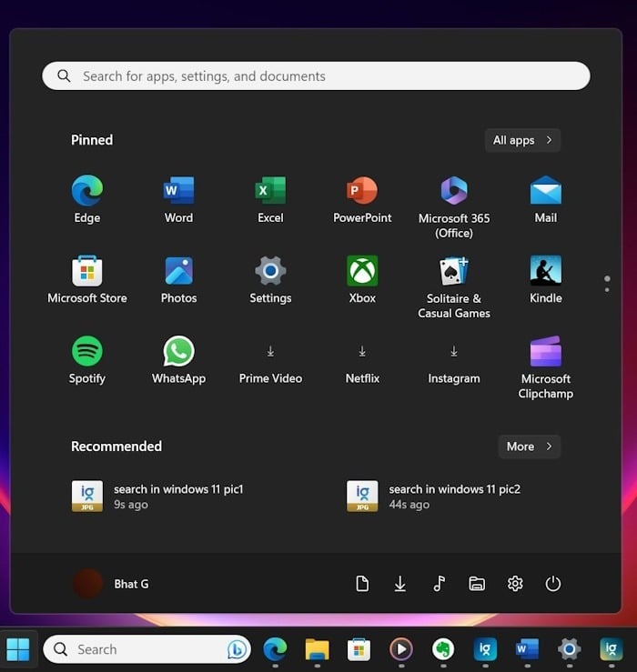Switch to Settings on the taskbar

[570, 649]
